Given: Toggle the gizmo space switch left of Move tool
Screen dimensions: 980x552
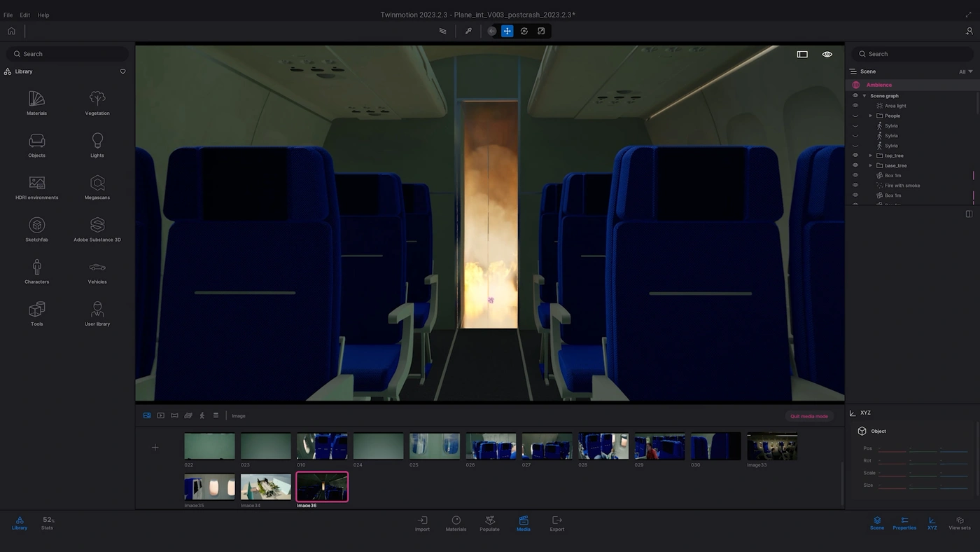Looking at the screenshot, I should click(491, 31).
